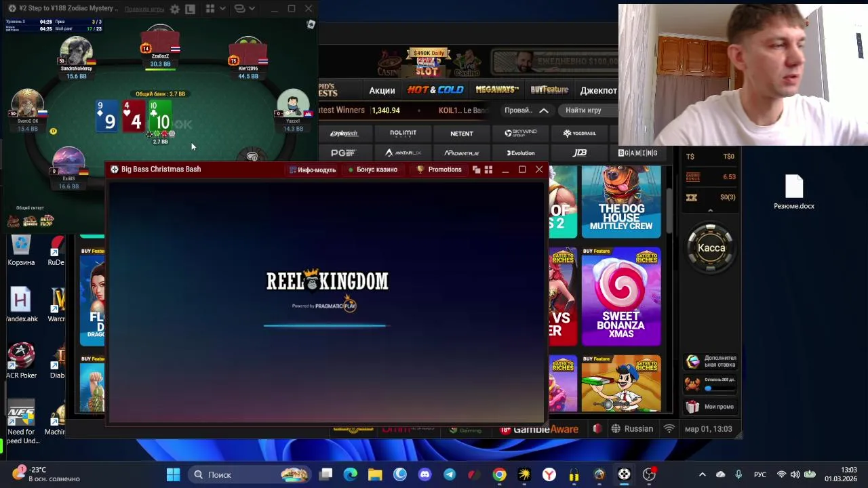Show hidden system tray icons chevron

pyautogui.click(x=702, y=474)
